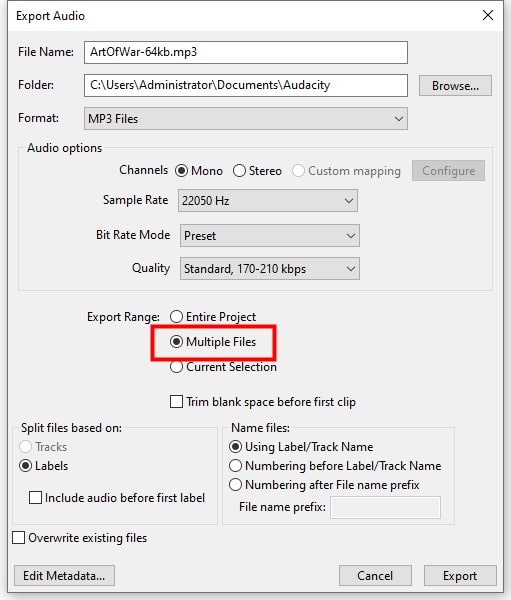Open the Edit Metadata dialog
511x600 pixels.
(x=64, y=576)
